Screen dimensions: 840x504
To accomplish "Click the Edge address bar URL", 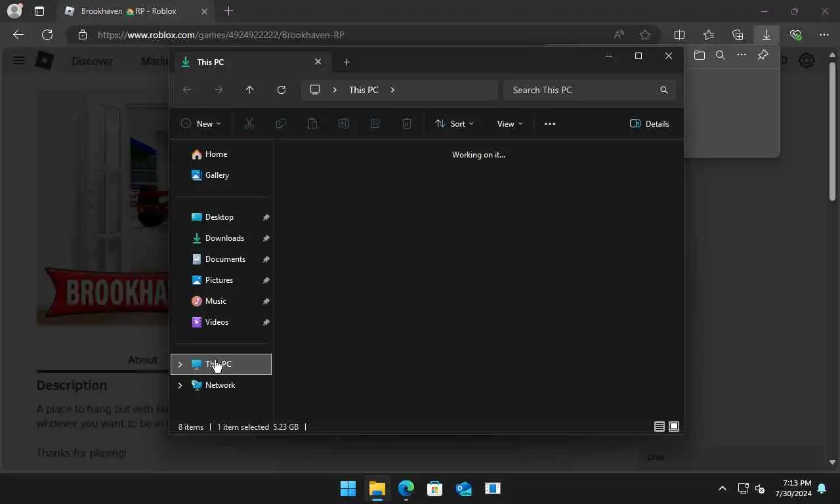I will 220,35.
